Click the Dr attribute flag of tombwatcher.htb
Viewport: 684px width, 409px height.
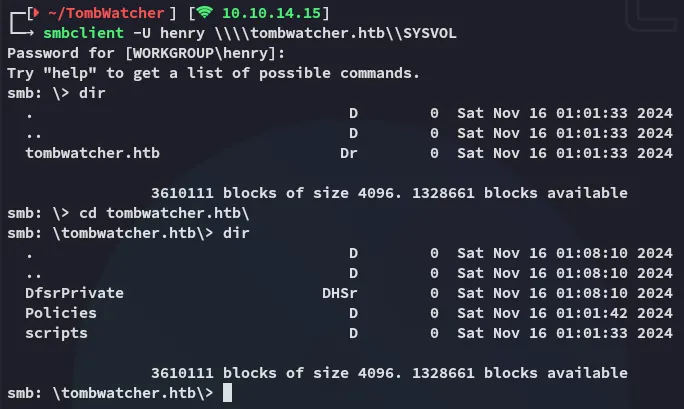[349, 153]
